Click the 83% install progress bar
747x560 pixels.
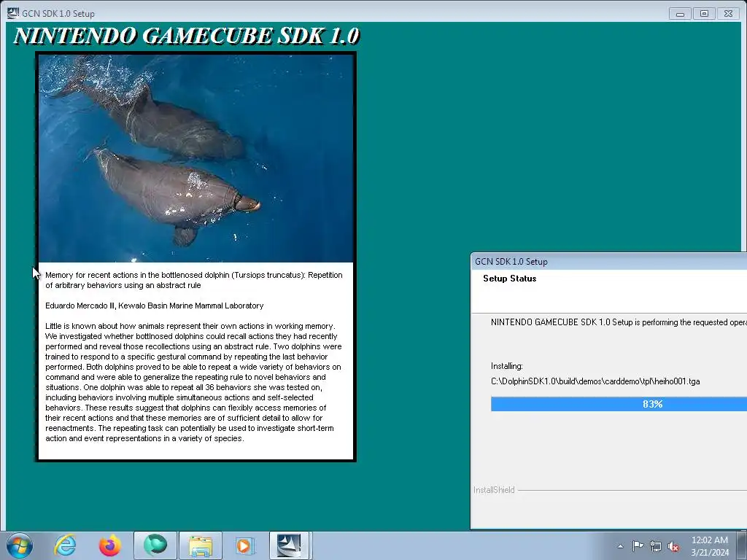pos(619,404)
